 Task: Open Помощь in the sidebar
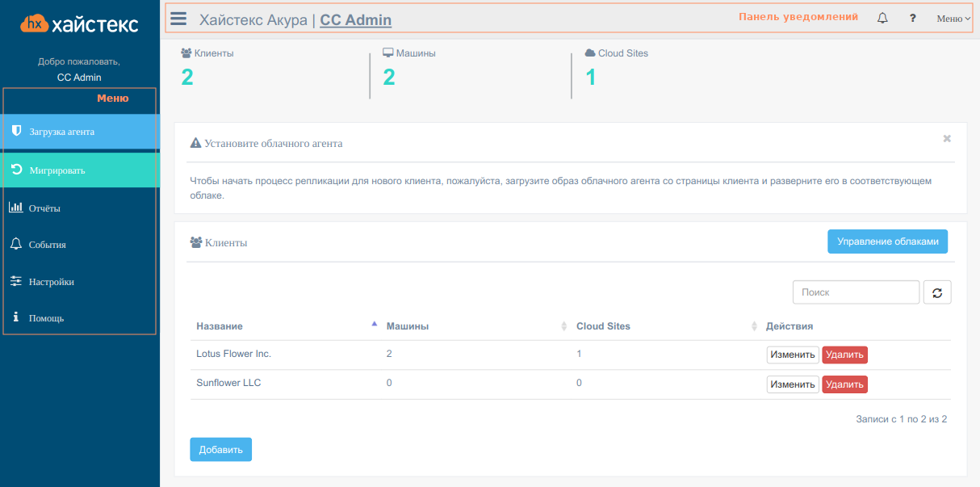(46, 318)
